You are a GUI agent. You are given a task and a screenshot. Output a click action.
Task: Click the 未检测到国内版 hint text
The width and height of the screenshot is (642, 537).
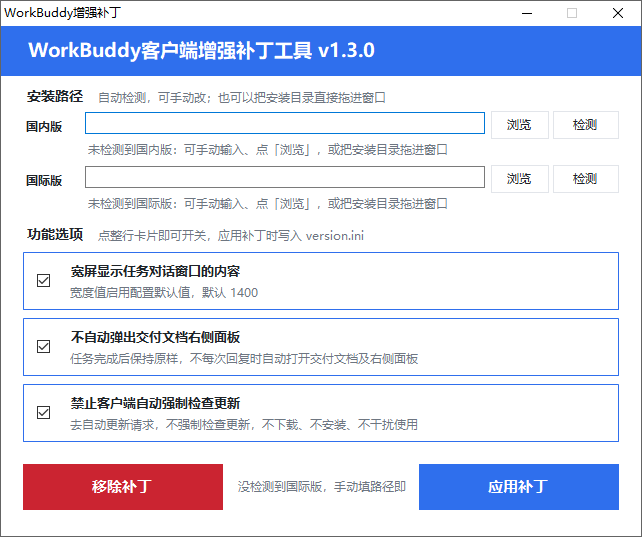[267, 150]
